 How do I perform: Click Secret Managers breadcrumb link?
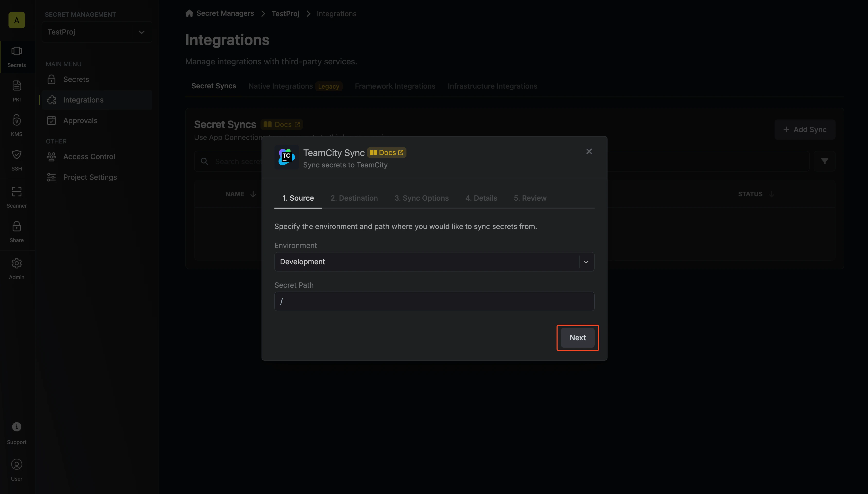pos(225,13)
